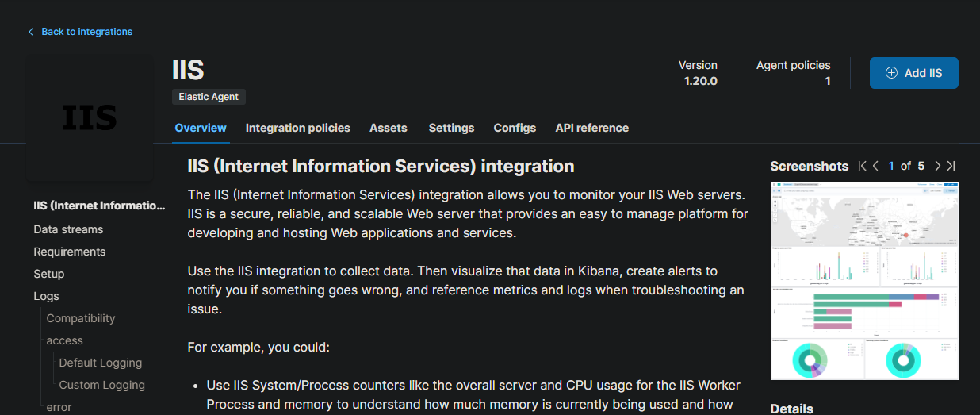Screen dimensions: 980x415
Task: Click the IIS integration logo
Action: coord(90,118)
